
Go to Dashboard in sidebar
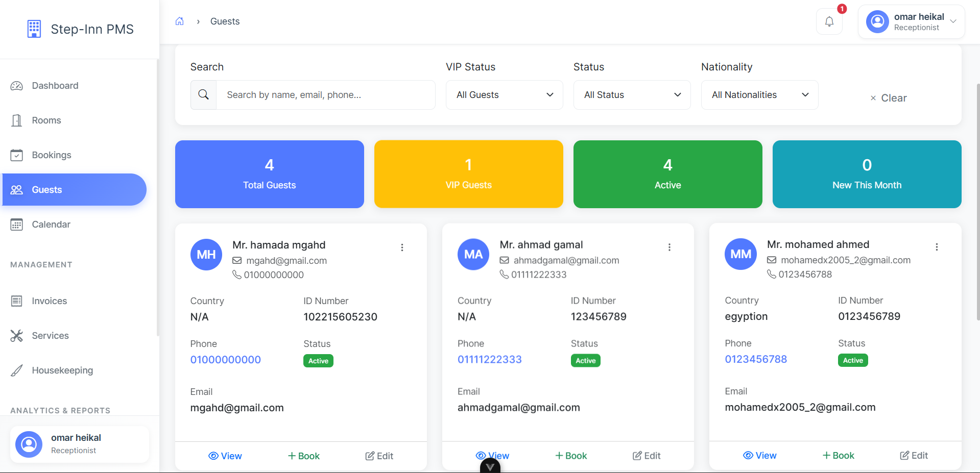point(55,86)
